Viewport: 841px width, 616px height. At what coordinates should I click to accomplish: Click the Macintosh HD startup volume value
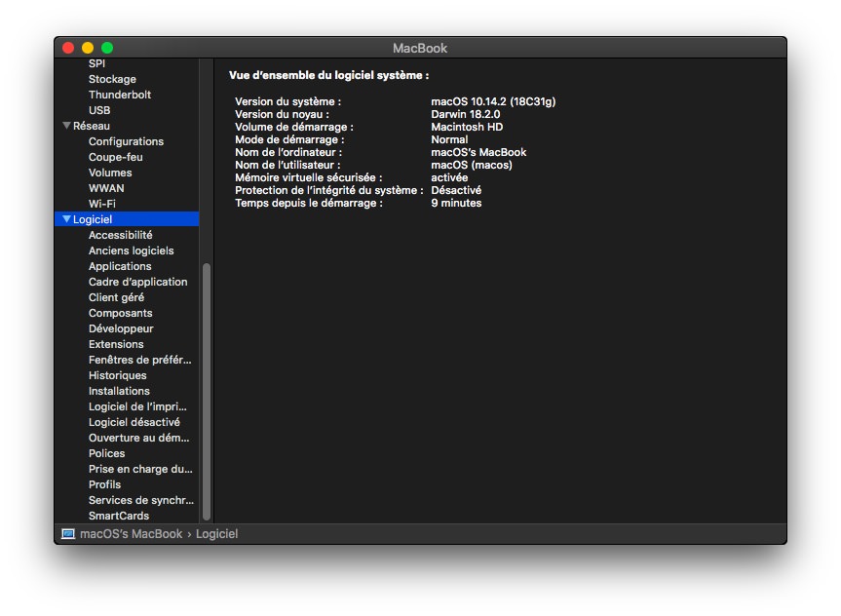tap(467, 127)
